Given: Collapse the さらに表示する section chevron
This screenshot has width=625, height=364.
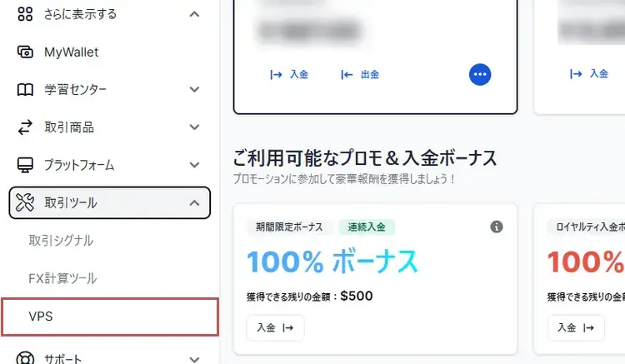Looking at the screenshot, I should [194, 14].
